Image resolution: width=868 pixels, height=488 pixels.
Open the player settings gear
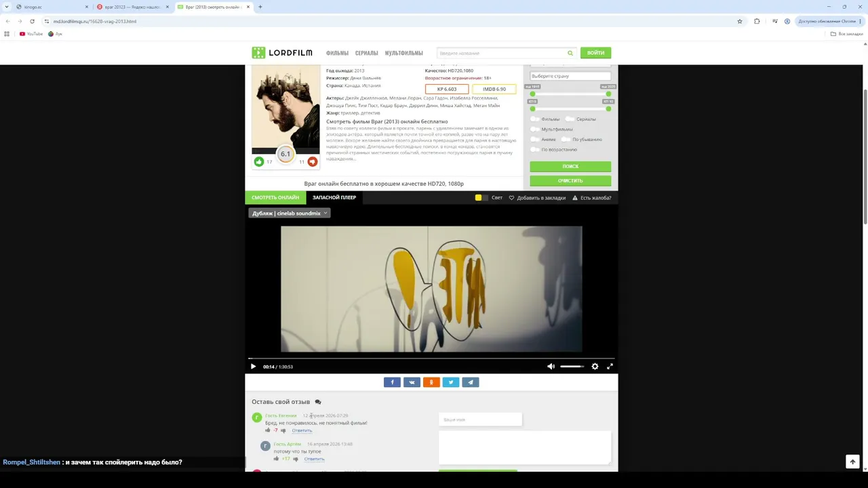click(x=595, y=367)
